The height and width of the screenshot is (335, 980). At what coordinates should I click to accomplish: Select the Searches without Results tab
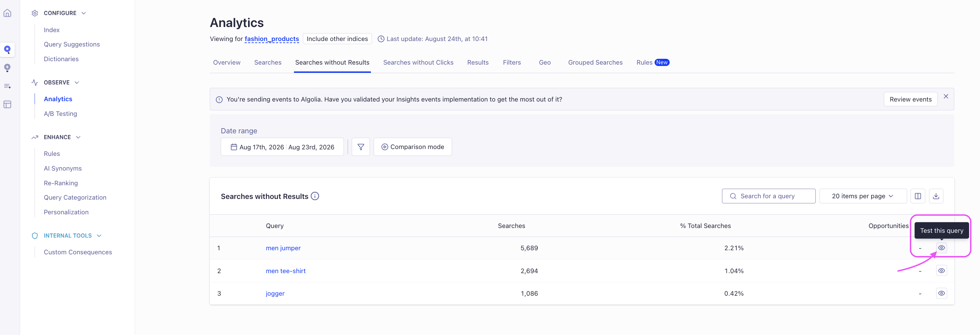(332, 62)
